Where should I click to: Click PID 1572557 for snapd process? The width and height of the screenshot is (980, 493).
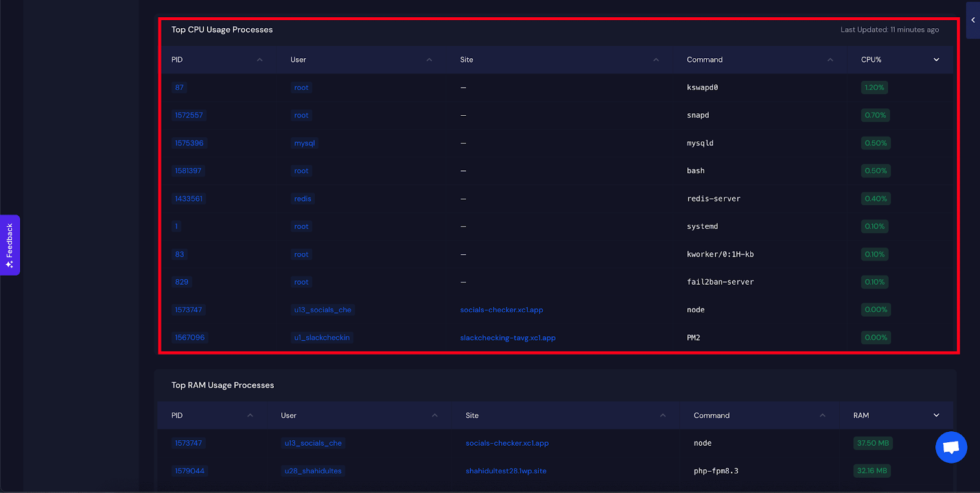[x=189, y=115]
